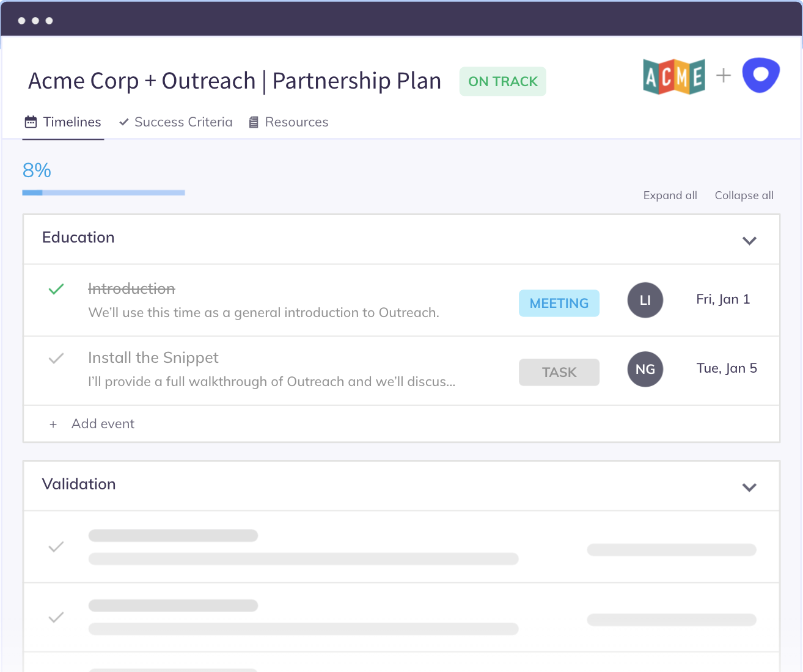Viewport: 803px width, 672px height.
Task: Switch to the Success Criteria tab
Action: point(183,122)
